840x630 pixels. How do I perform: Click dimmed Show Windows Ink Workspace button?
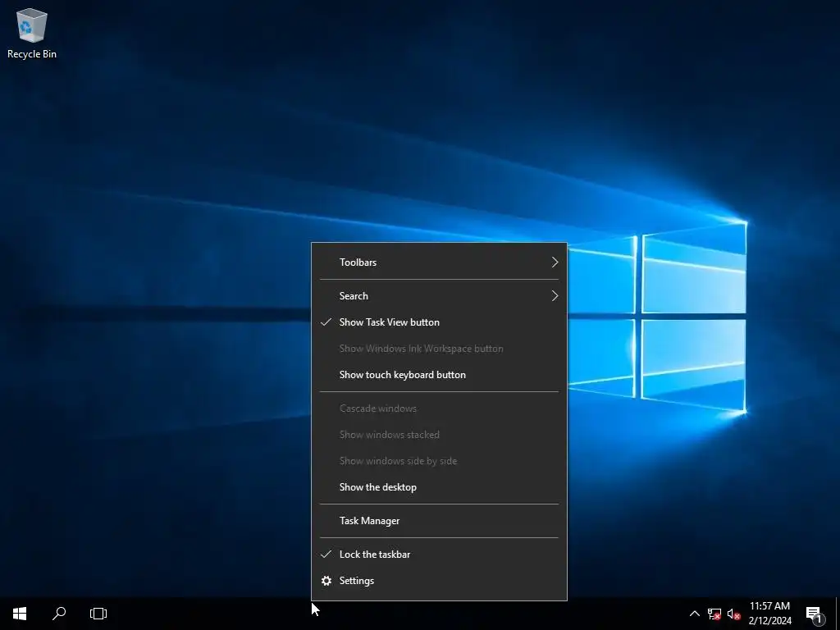pos(439,348)
